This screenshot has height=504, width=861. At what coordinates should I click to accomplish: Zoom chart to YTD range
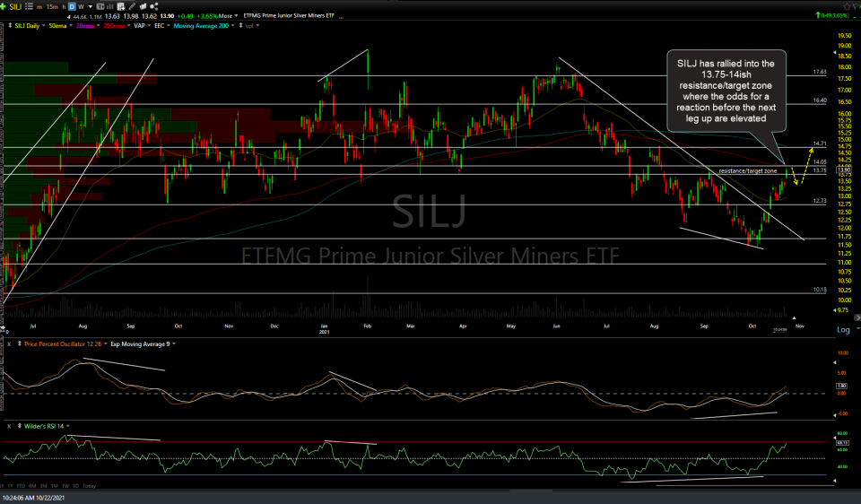click(x=21, y=486)
